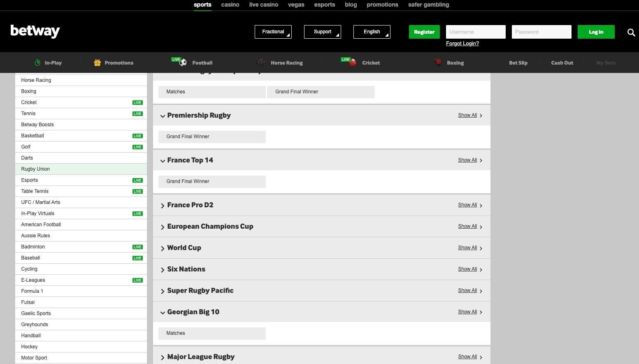Open the vegas tab
Image resolution: width=639 pixels, height=364 pixels.
[296, 5]
